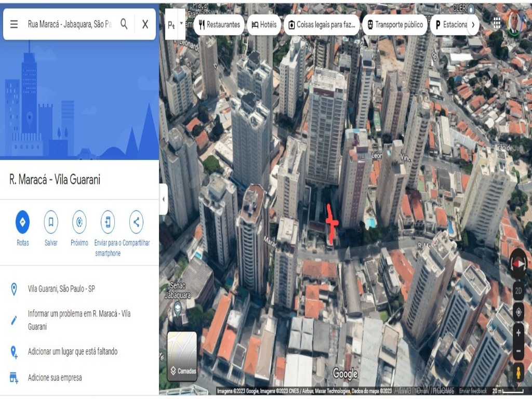Filter map by Hotéis
The height and width of the screenshot is (399, 532).
(x=264, y=24)
